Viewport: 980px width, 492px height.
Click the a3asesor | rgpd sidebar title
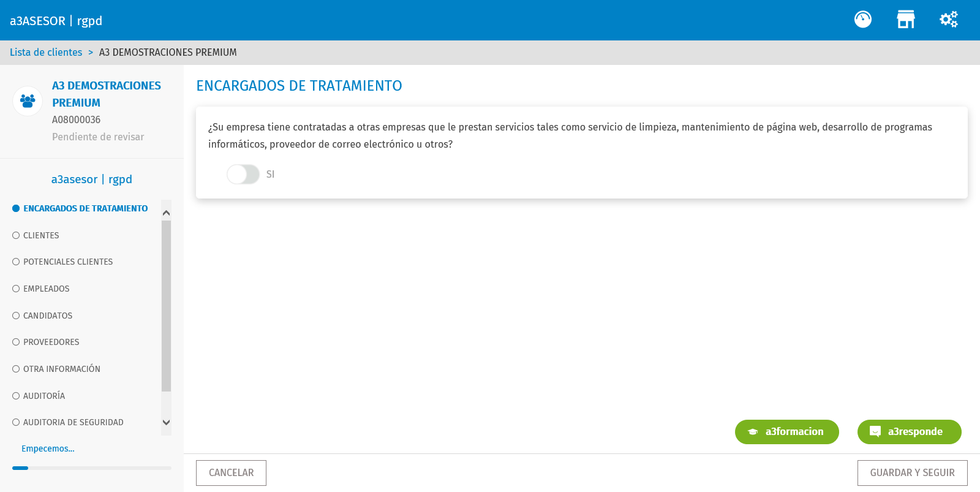[x=92, y=180]
